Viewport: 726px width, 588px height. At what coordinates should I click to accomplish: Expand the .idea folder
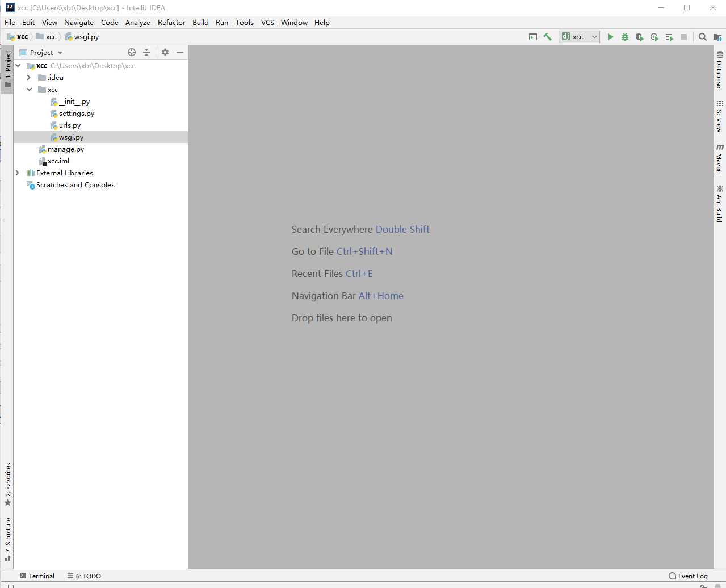[x=29, y=78]
